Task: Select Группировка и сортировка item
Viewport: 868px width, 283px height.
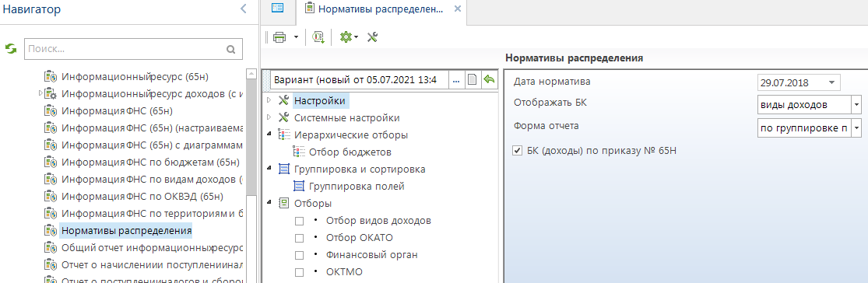Action: pyautogui.click(x=360, y=169)
